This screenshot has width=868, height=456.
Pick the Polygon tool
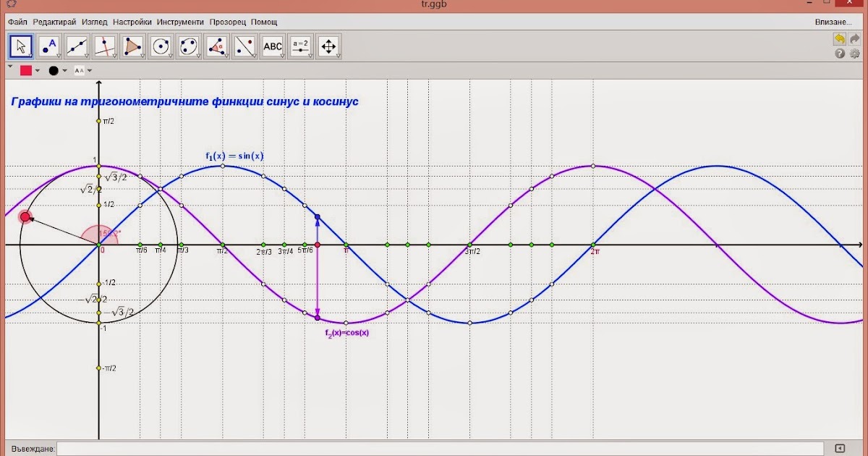(133, 46)
